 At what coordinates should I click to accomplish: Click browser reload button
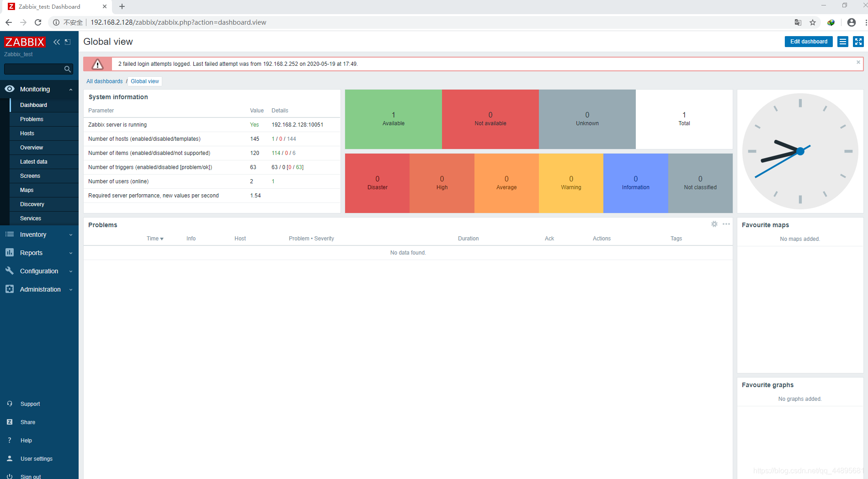[x=38, y=22]
